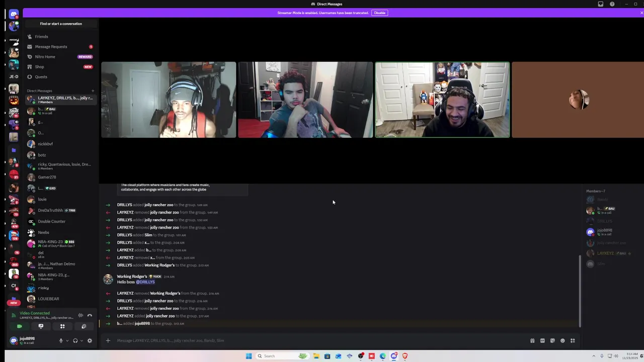Mute the microphone

(x=61, y=340)
